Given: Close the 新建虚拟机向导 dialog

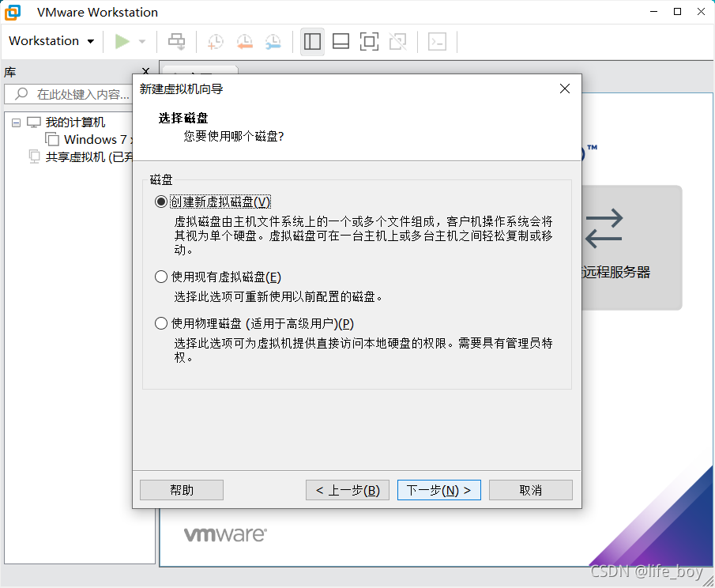Looking at the screenshot, I should [x=565, y=89].
